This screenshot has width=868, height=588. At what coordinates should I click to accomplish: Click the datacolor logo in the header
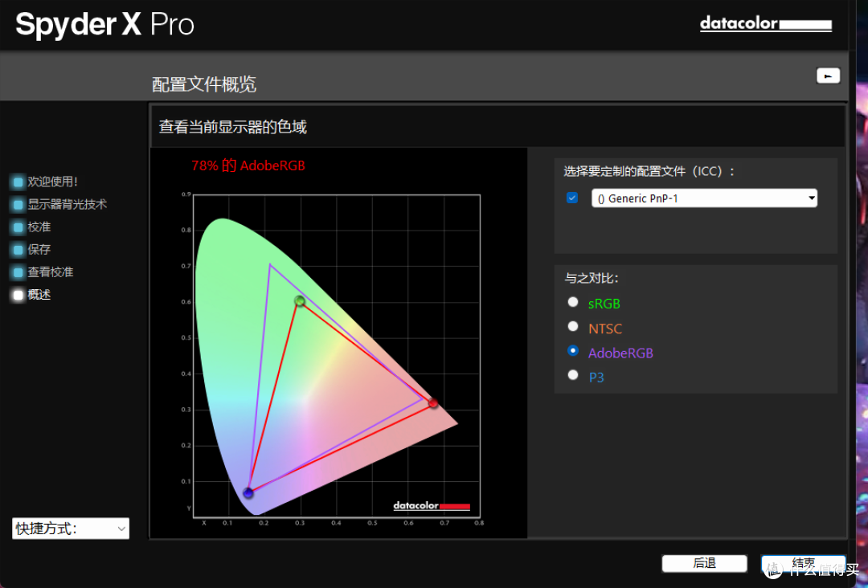(x=766, y=24)
